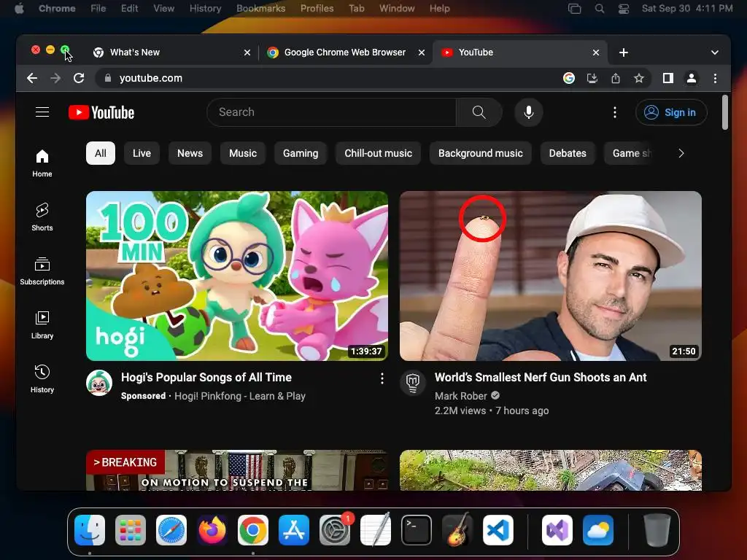Reload the youtube.com page

click(x=79, y=78)
